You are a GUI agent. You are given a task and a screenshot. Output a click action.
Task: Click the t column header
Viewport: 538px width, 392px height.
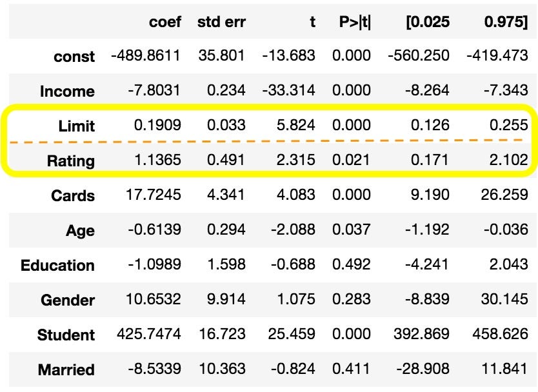point(312,22)
